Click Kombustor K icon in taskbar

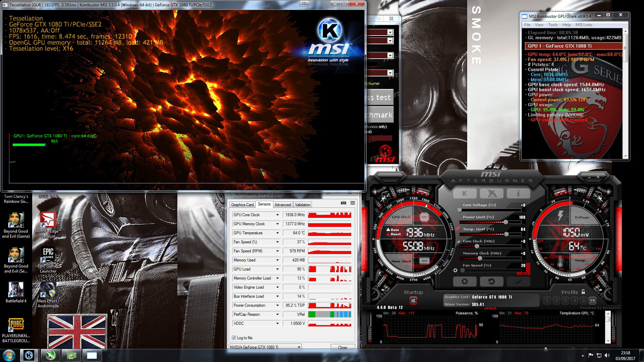29,355
